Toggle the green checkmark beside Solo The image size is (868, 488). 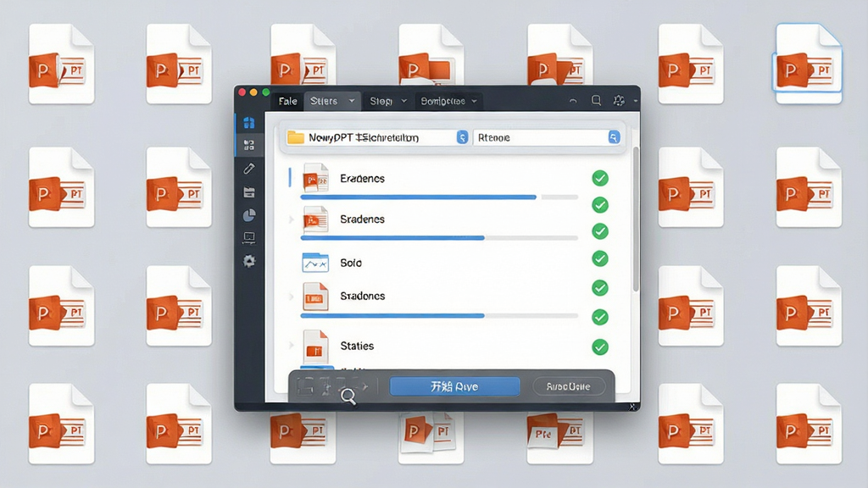click(600, 258)
